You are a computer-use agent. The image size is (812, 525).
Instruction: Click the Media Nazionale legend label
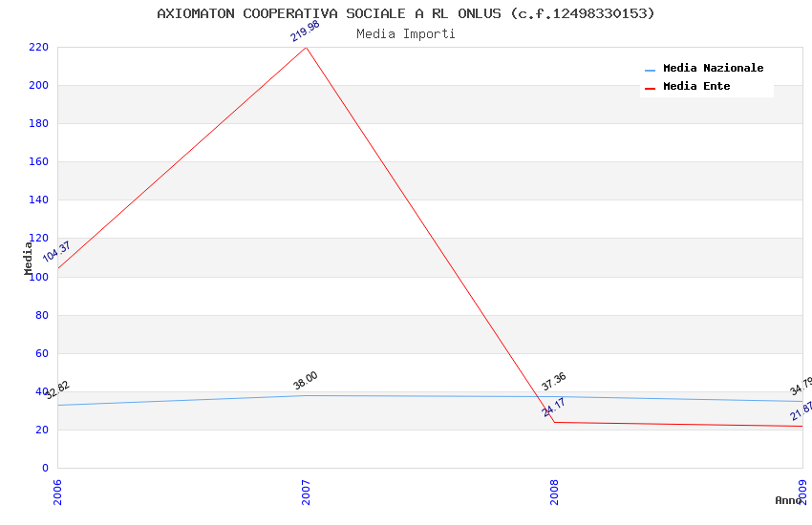[713, 68]
